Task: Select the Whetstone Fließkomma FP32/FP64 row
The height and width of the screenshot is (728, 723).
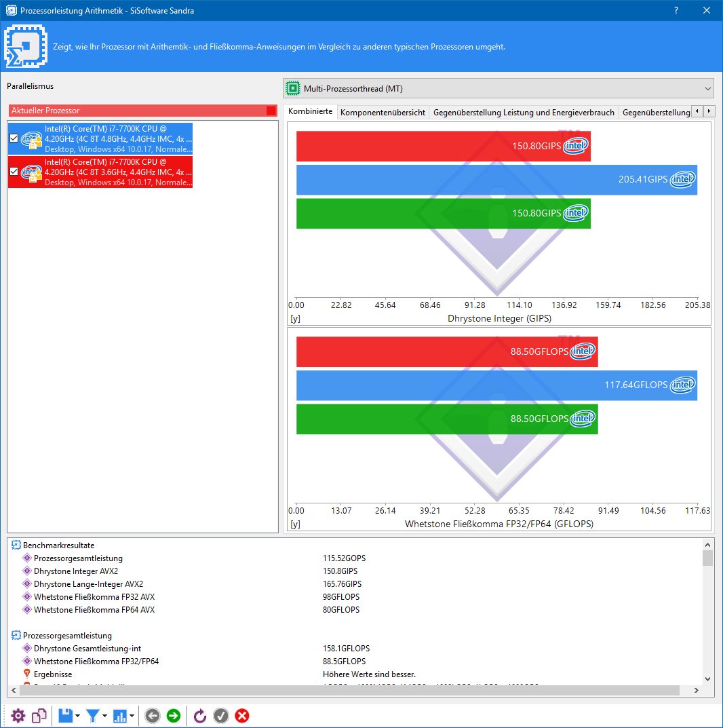Action: (x=355, y=661)
